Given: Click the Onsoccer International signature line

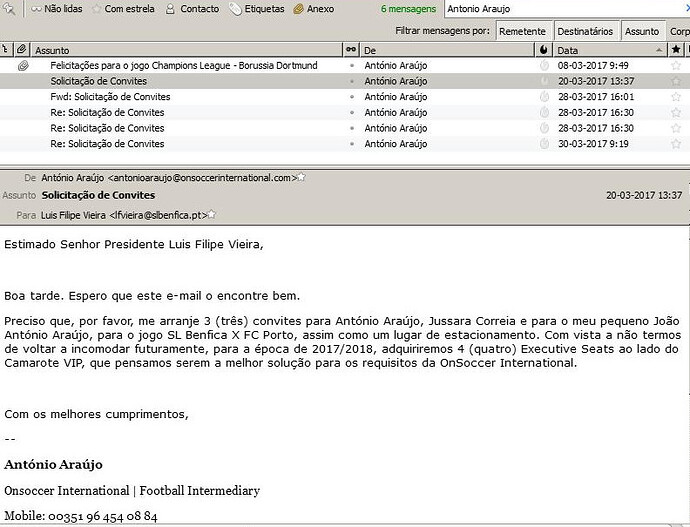Looking at the screenshot, I should 132,490.
